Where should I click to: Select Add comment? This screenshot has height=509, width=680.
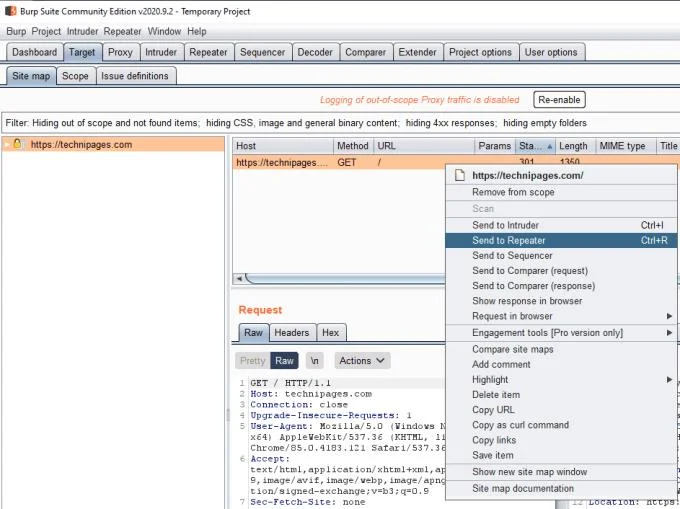(561, 364)
